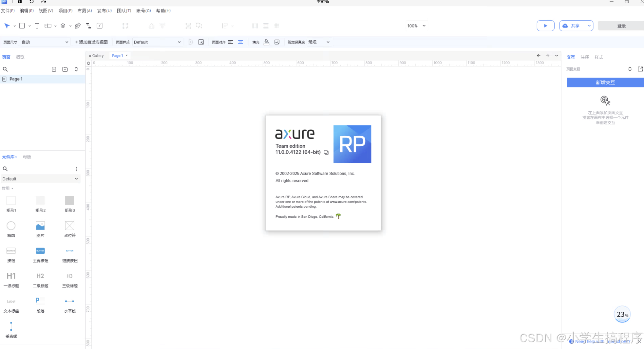Expand or collapse all pages icon
This screenshot has width=644, height=349.
(x=76, y=69)
